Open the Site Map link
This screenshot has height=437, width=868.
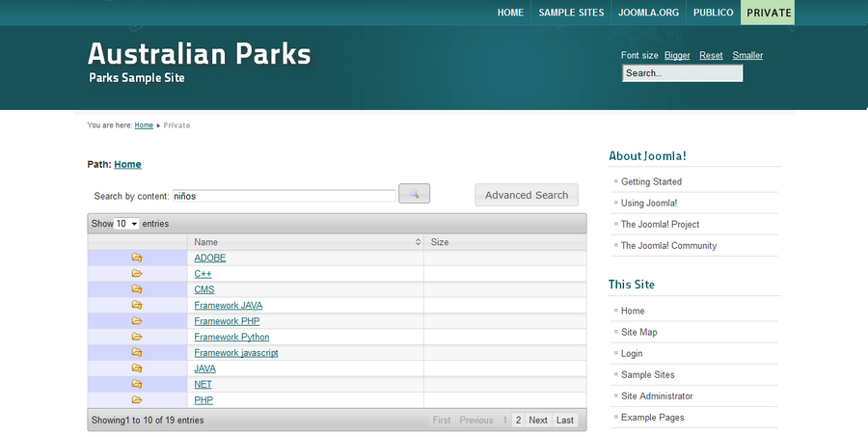[x=638, y=332]
